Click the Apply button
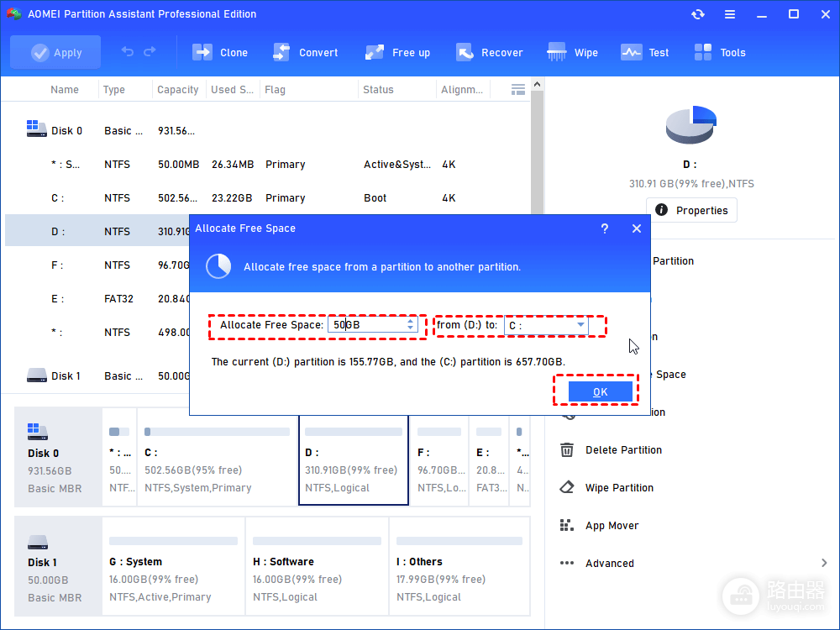The image size is (840, 630). (55, 52)
